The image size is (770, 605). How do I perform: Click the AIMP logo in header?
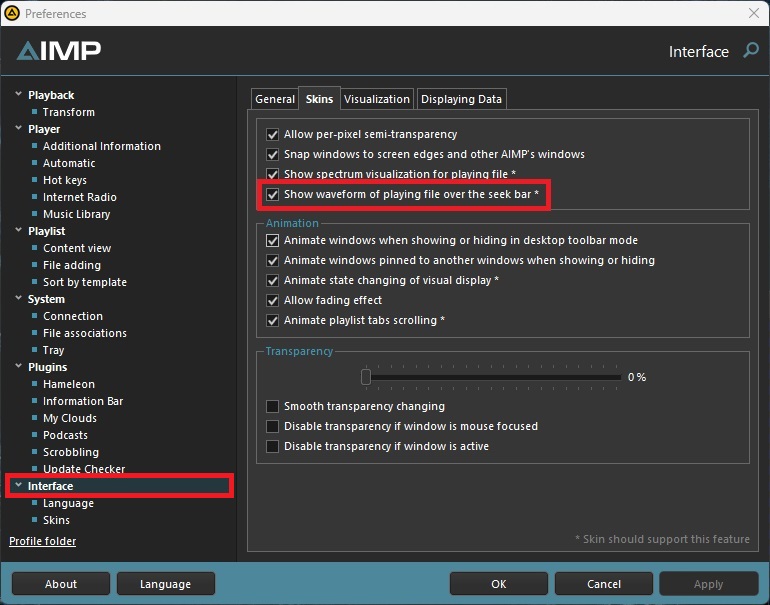(x=58, y=51)
